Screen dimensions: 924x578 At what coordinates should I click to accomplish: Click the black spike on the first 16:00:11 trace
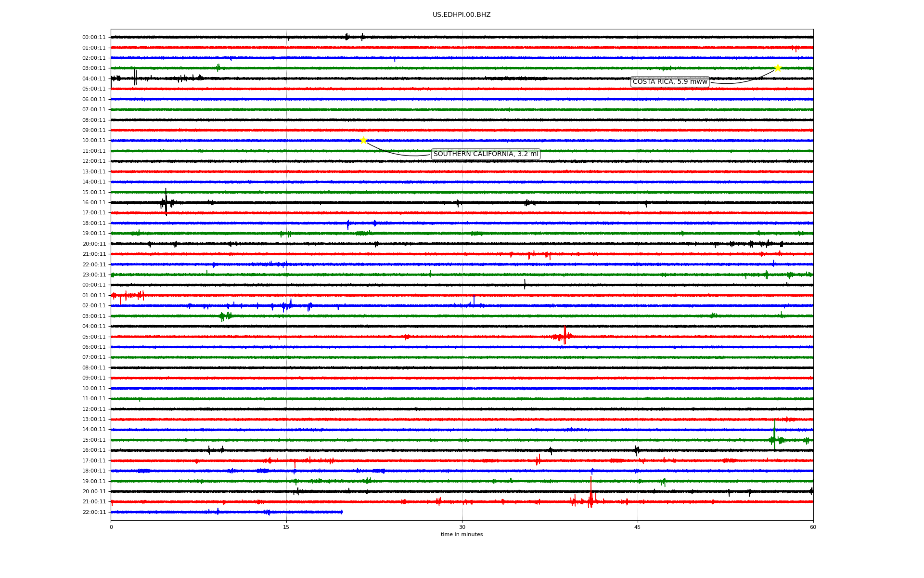[166, 201]
